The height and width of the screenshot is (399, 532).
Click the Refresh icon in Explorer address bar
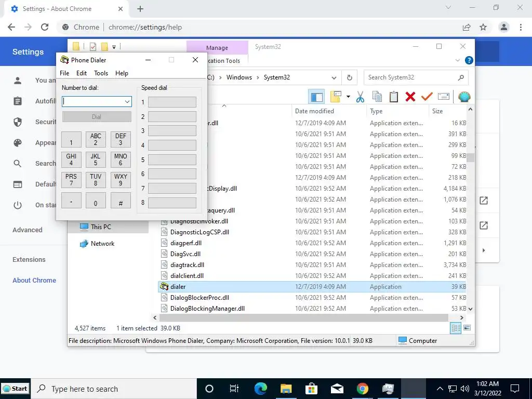click(x=350, y=78)
